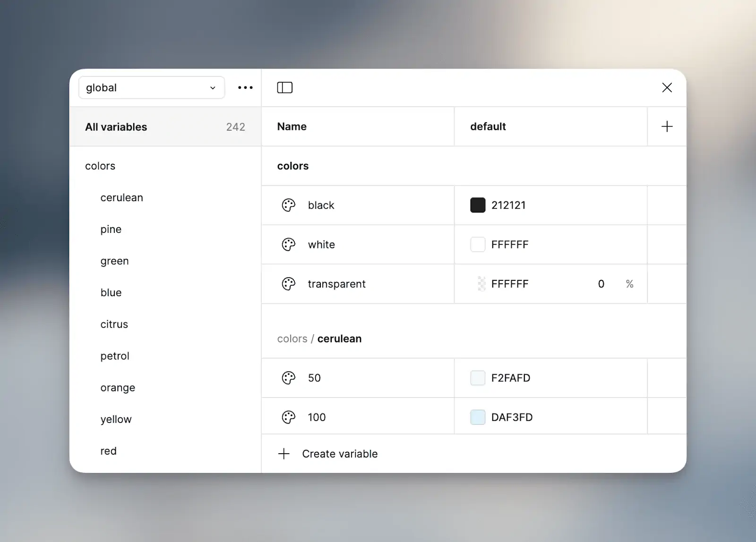Edit the transparent opacity value field
This screenshot has width=756, height=542.
coord(601,284)
